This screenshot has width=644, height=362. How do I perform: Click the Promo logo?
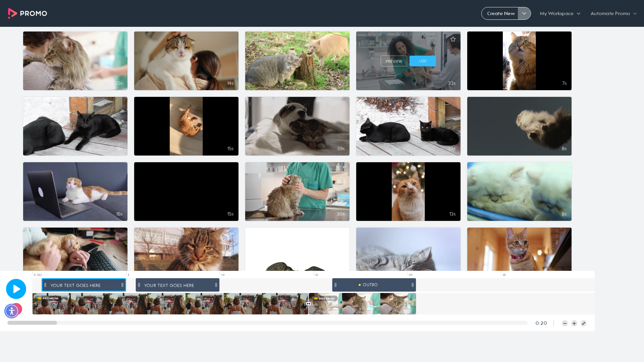coord(28,13)
